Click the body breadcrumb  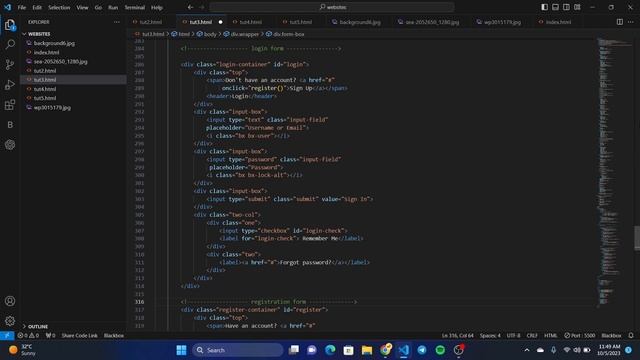(x=210, y=34)
